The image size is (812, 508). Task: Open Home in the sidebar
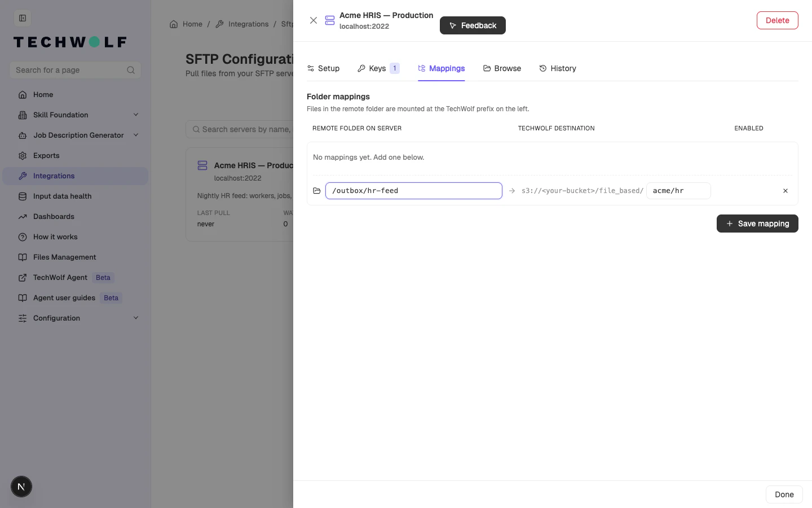tap(75, 95)
